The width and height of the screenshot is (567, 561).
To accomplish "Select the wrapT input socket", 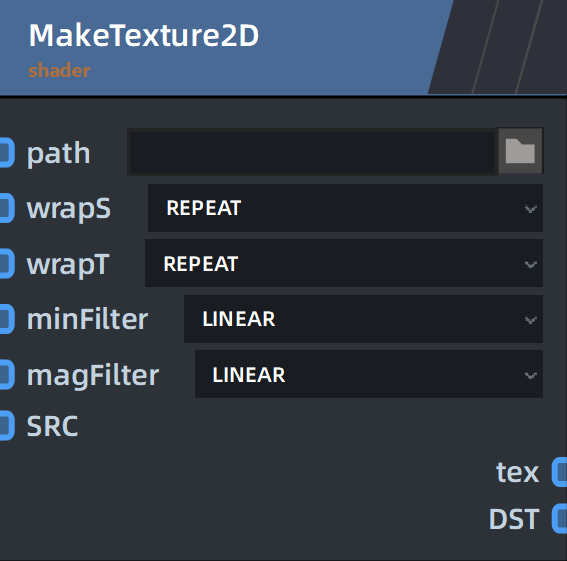I will (x=7, y=264).
